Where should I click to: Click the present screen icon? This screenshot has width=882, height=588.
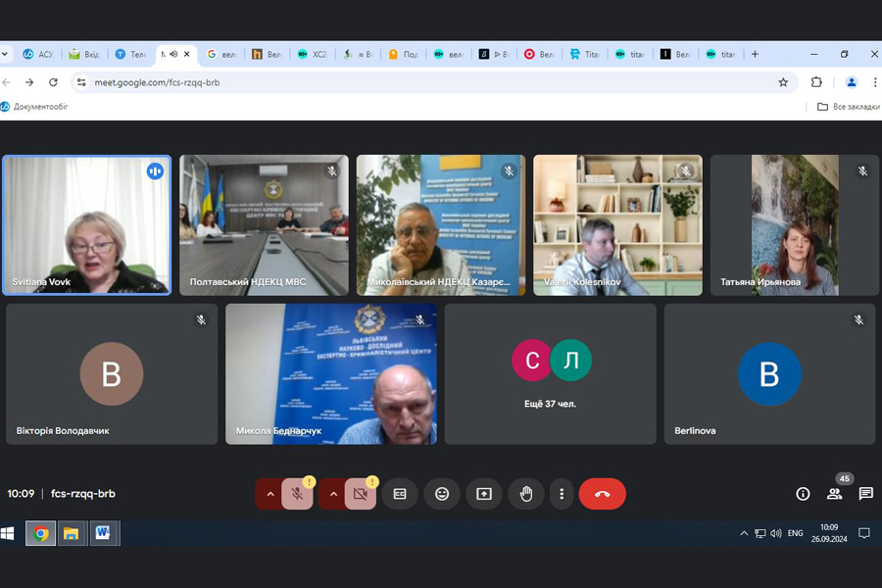coord(484,494)
